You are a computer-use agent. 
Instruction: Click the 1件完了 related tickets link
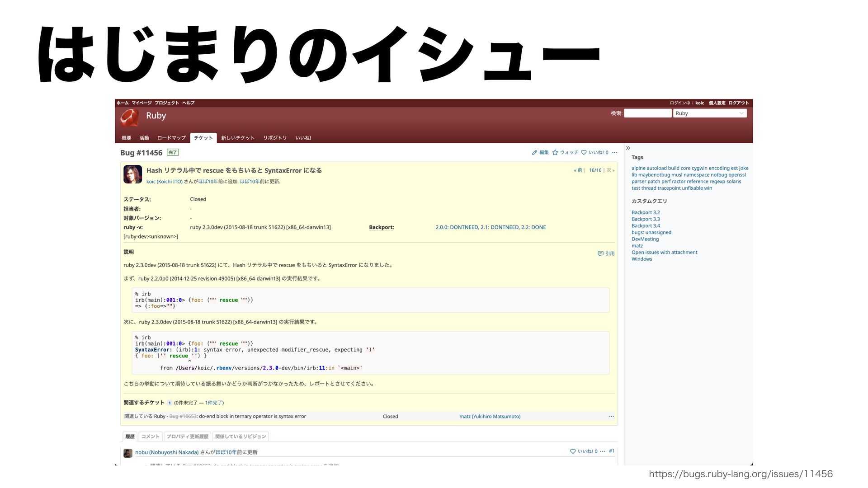213,403
